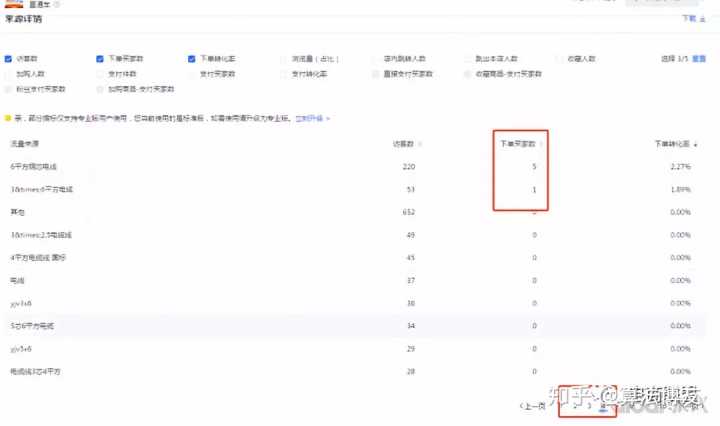Jump to page 2 in pagination
Screen dimensions: 720x426
[x=574, y=406]
